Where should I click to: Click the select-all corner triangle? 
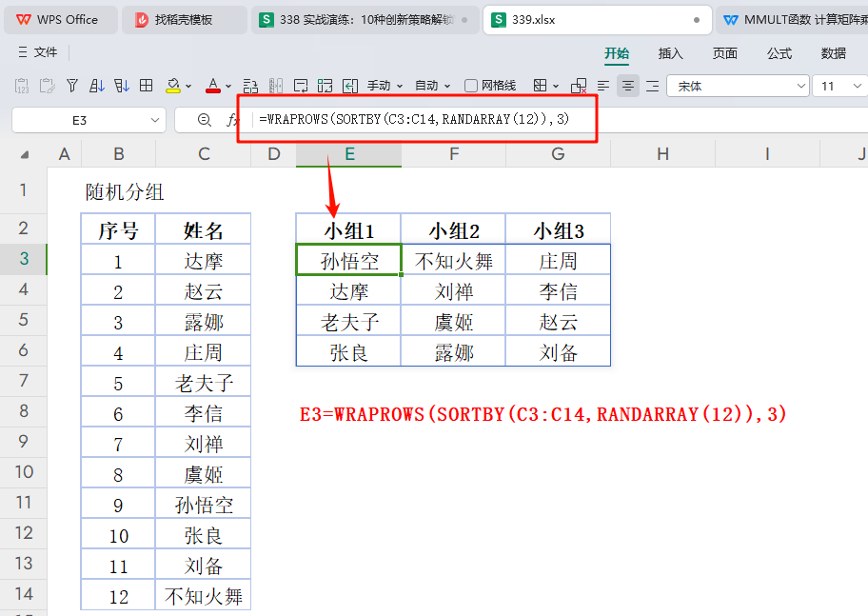25,154
